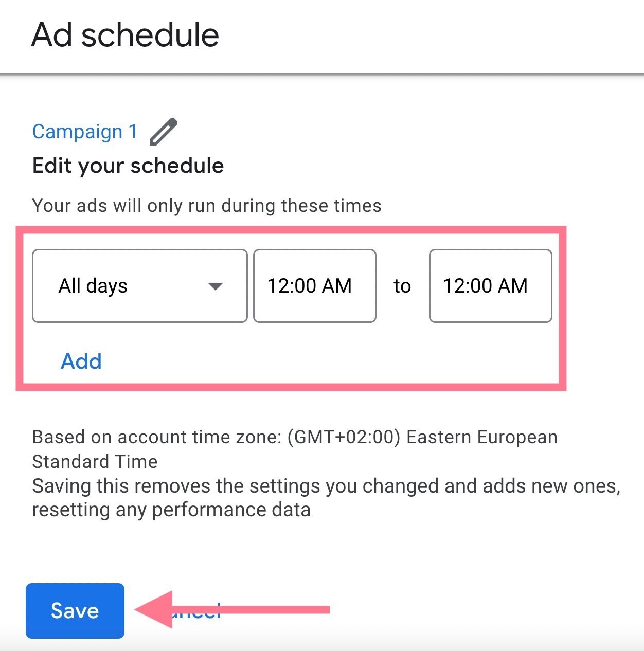Image resolution: width=644 pixels, height=651 pixels.
Task: Click the 'Saving this removes the settings' notice
Action: pos(326,486)
